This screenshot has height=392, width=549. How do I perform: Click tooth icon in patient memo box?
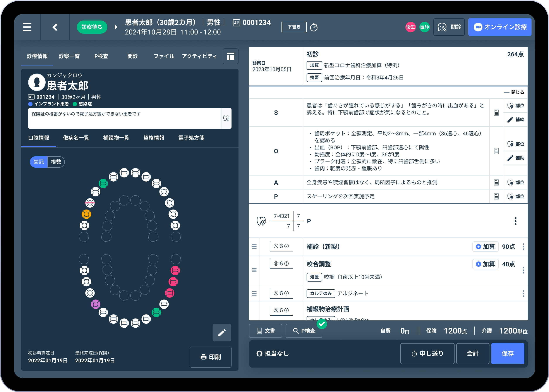pyautogui.click(x=226, y=119)
